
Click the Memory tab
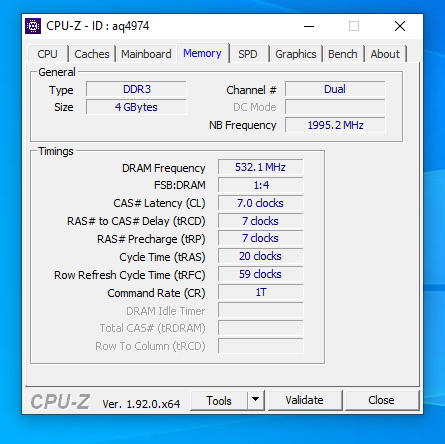pos(203,53)
